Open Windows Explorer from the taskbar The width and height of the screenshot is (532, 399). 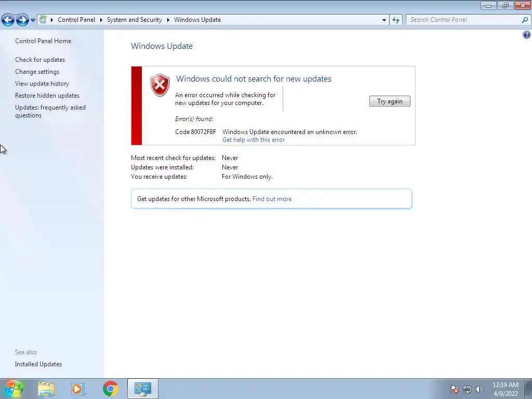point(46,389)
